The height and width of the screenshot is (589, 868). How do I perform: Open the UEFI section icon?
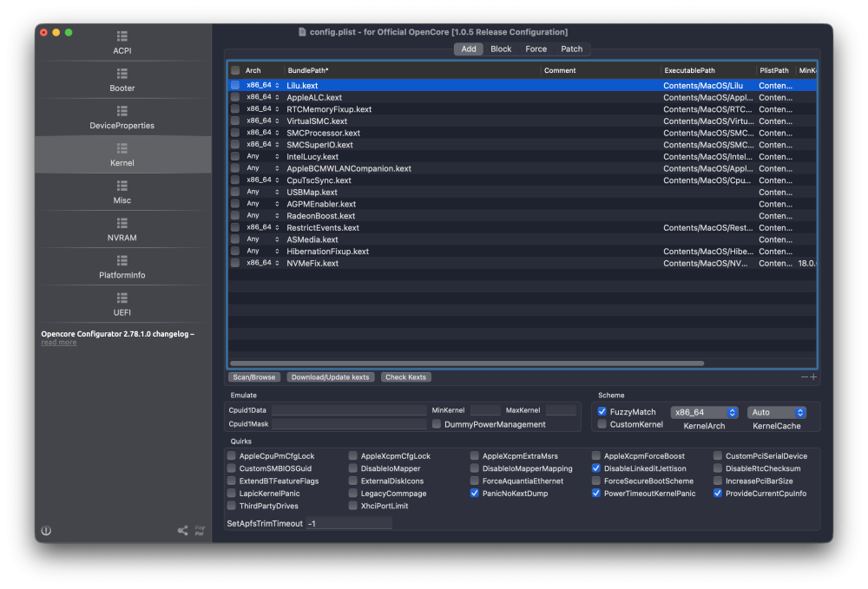(122, 298)
